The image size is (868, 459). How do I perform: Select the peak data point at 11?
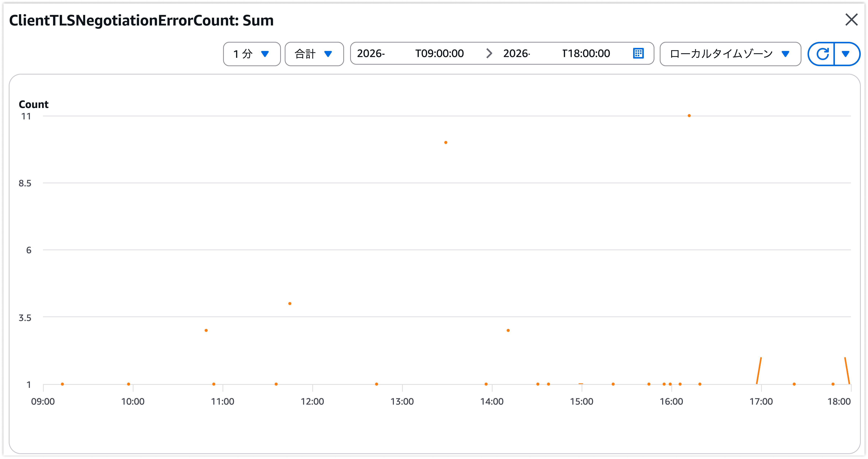pyautogui.click(x=689, y=115)
